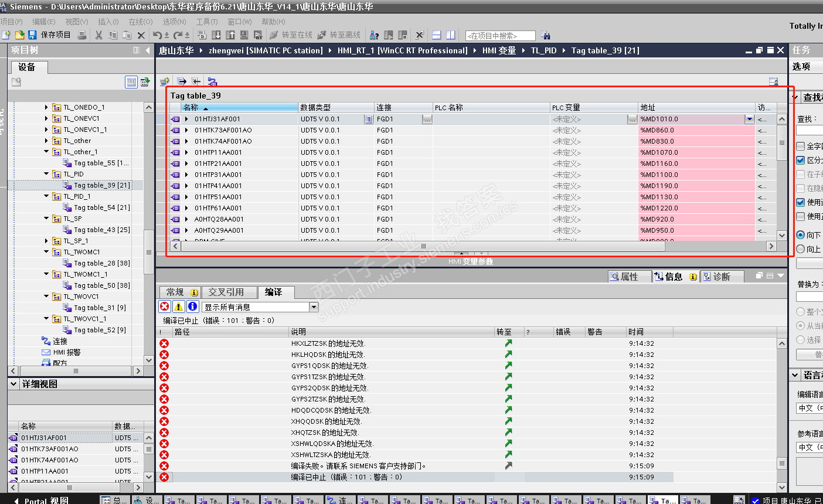The width and height of the screenshot is (823, 504).
Task: Redo the last undone action
Action: tap(178, 35)
